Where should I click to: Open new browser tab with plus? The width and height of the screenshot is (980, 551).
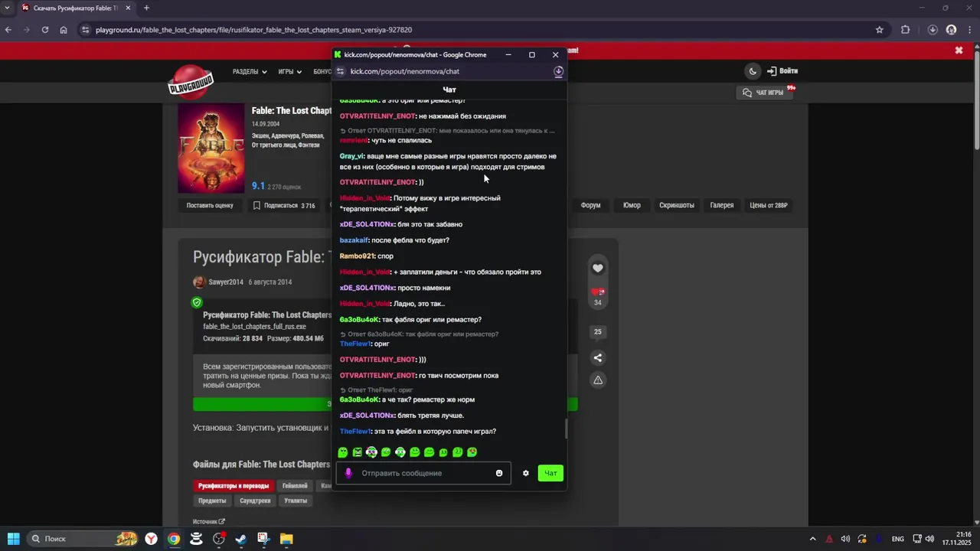146,8
